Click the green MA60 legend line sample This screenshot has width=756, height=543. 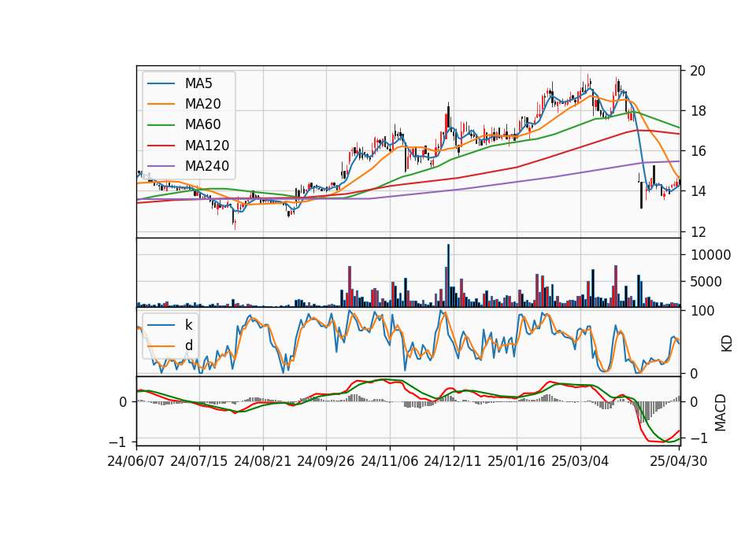pyautogui.click(x=161, y=125)
